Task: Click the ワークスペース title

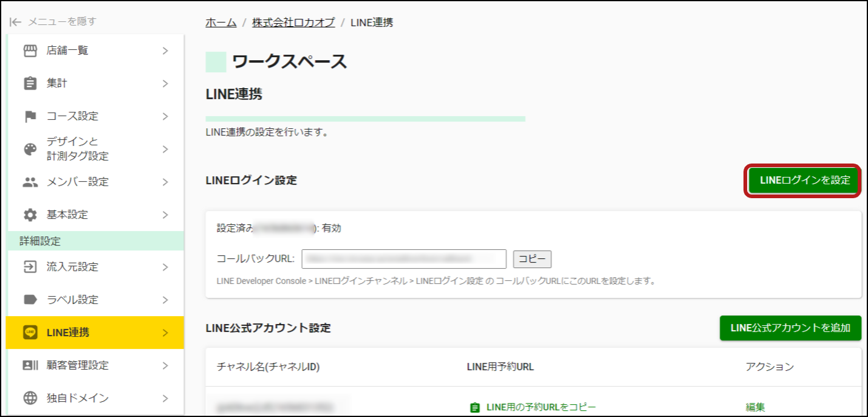Action: [290, 61]
